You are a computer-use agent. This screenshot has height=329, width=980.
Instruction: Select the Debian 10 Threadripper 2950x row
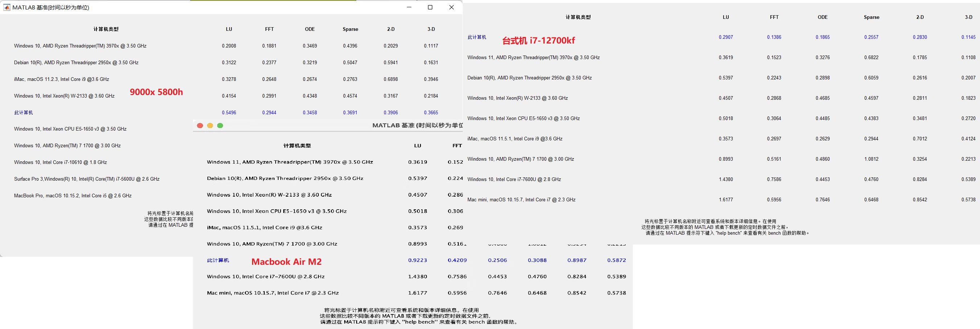pos(530,78)
